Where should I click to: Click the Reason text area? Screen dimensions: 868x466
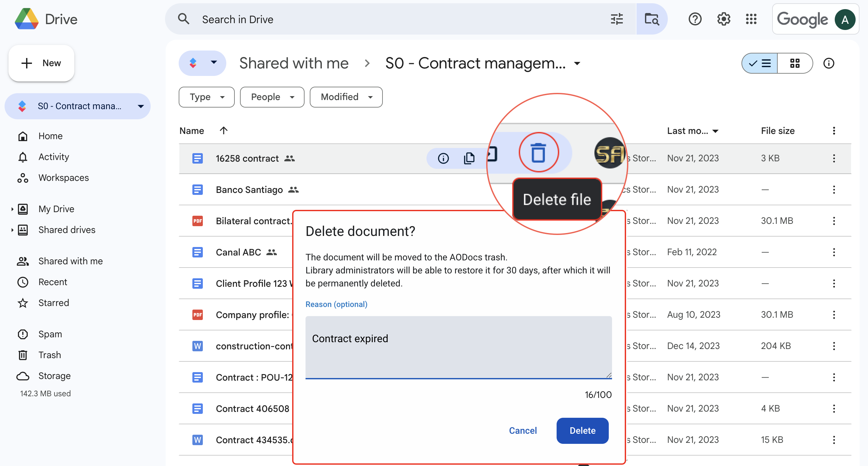[x=458, y=347]
